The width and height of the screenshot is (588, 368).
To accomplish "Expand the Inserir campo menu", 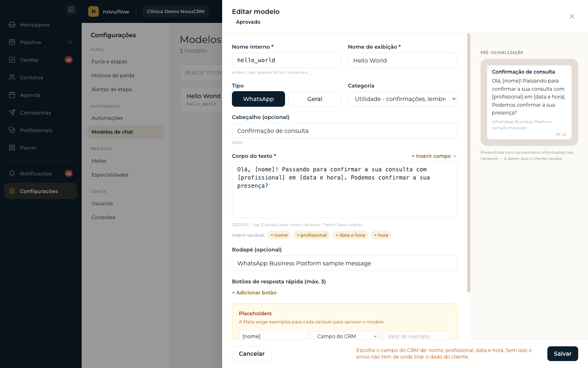I will (434, 156).
